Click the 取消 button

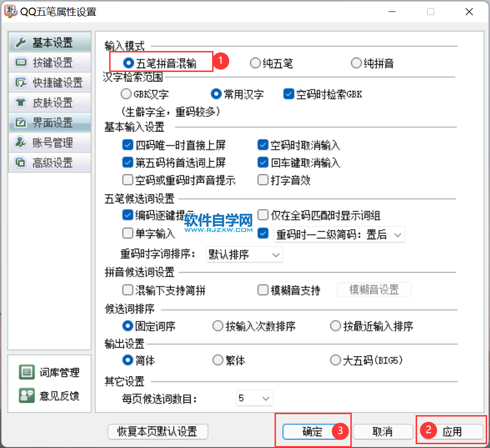(x=383, y=431)
